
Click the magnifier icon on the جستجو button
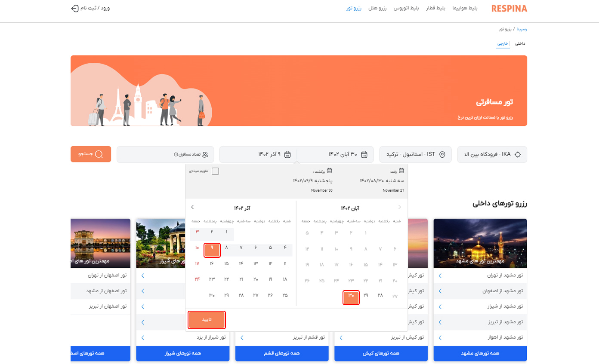coord(99,154)
